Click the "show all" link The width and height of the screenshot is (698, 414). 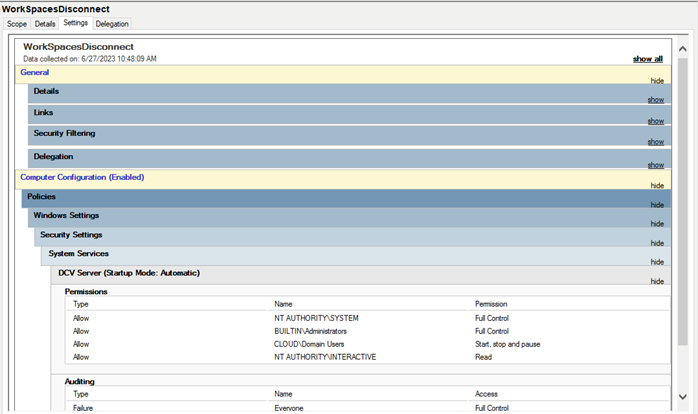(648, 59)
